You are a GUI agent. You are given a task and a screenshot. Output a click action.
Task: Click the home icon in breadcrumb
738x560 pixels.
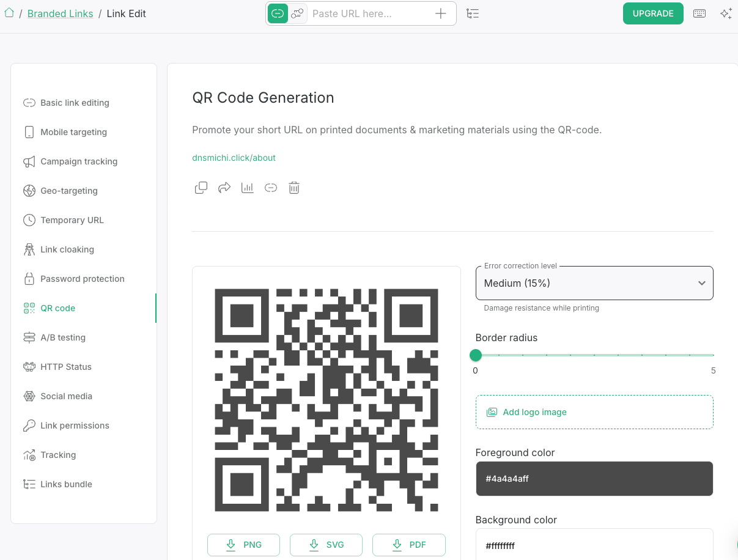[9, 13]
